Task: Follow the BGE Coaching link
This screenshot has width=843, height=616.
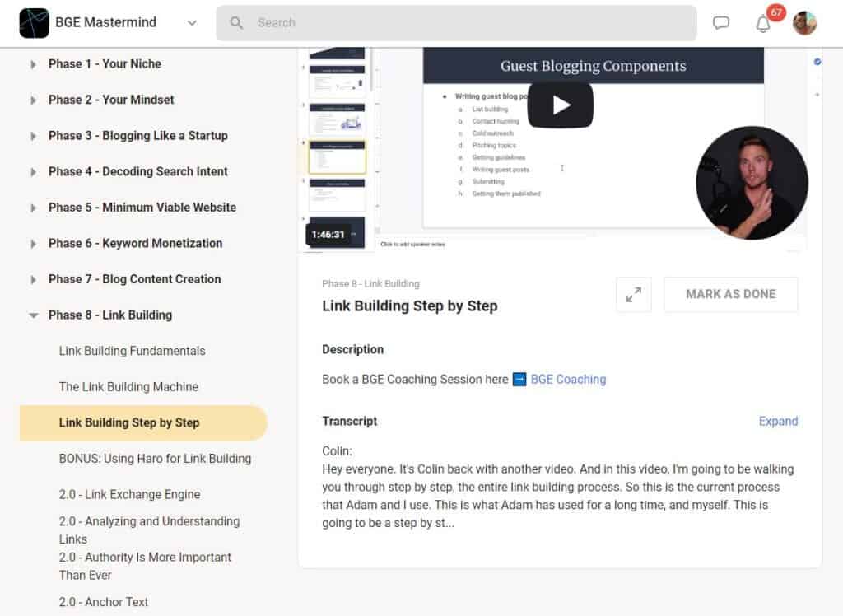Action: [x=568, y=380]
